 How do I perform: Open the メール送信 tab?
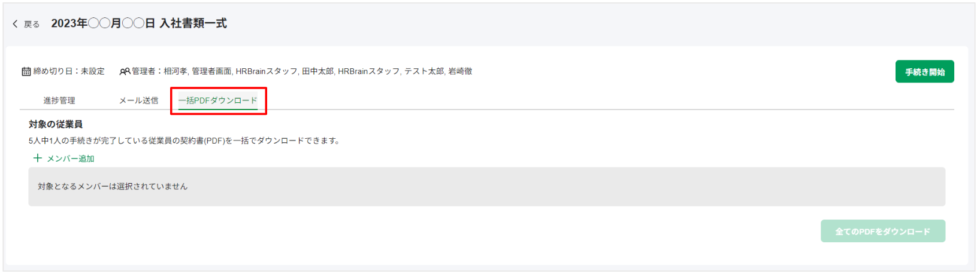click(138, 101)
